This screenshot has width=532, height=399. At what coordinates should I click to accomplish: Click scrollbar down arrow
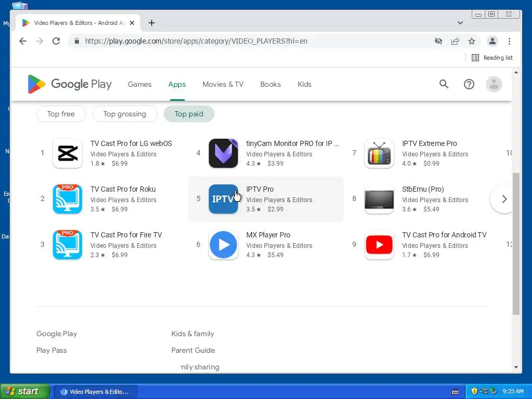pyautogui.click(x=516, y=367)
